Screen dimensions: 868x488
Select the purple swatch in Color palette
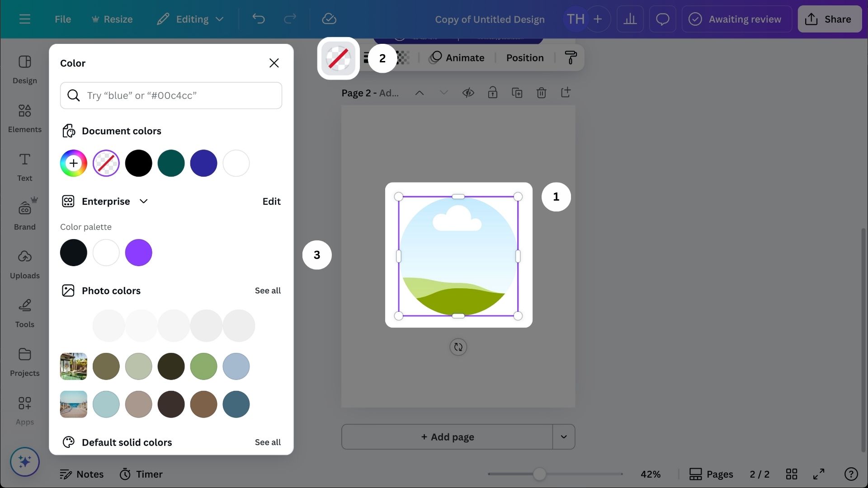click(x=138, y=253)
